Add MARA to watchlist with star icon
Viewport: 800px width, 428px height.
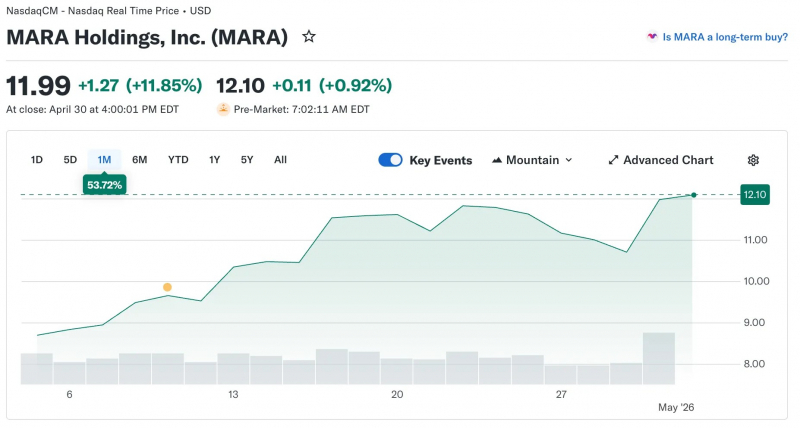click(x=309, y=37)
